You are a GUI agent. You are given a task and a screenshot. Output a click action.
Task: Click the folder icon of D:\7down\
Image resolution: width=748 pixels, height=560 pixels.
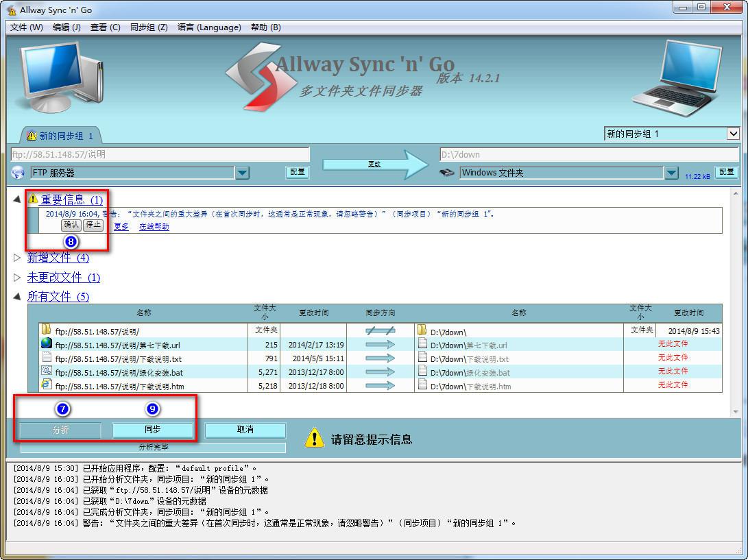click(422, 330)
